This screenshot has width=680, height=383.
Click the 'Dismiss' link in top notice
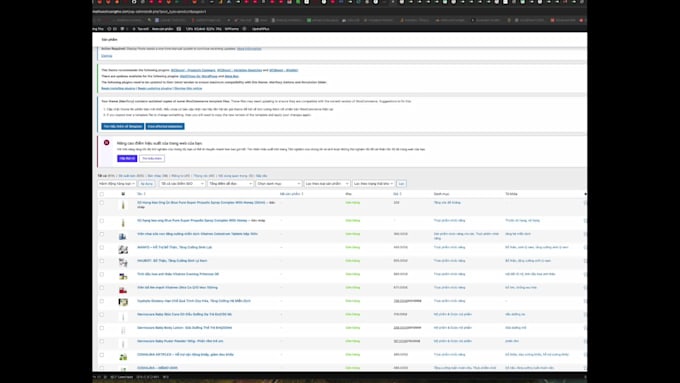pyautogui.click(x=107, y=56)
